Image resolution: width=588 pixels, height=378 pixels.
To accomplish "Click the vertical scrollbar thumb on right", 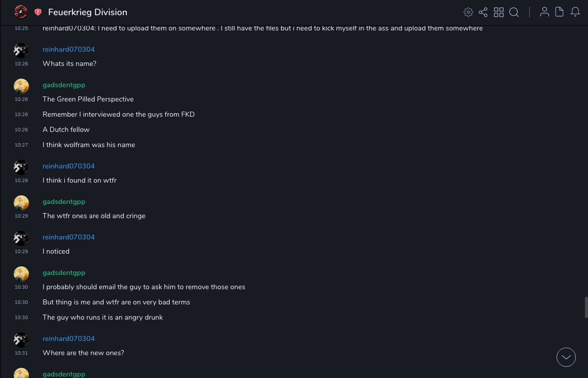I will coord(586,307).
